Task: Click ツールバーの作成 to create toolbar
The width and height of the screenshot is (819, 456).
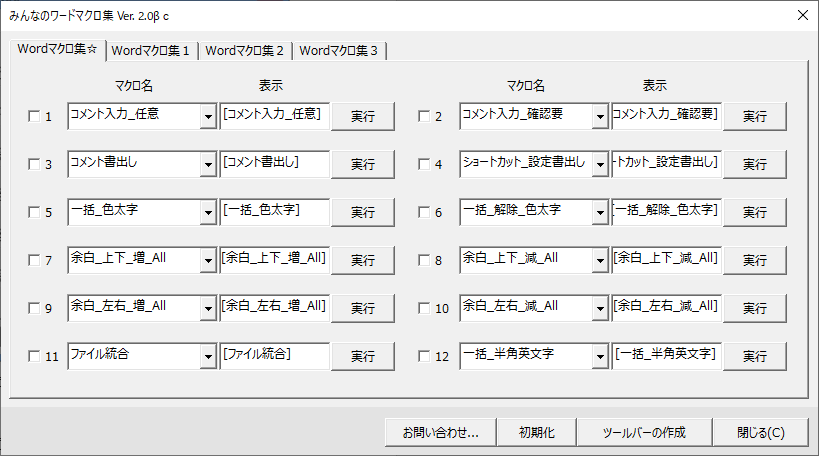Action: click(644, 433)
